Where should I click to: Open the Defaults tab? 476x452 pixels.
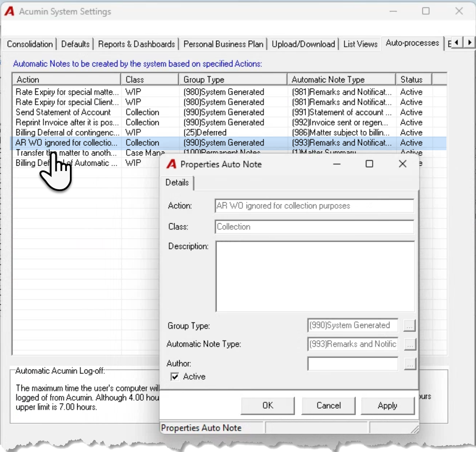75,44
